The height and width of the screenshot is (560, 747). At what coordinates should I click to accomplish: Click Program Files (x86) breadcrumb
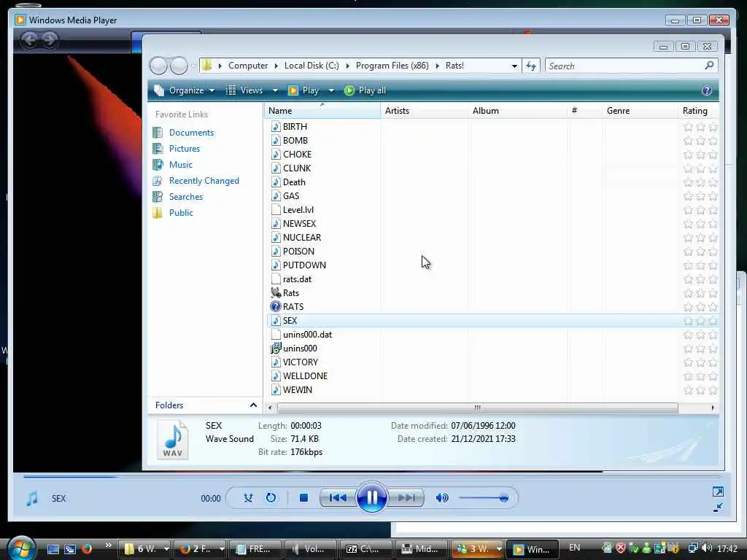(x=392, y=66)
